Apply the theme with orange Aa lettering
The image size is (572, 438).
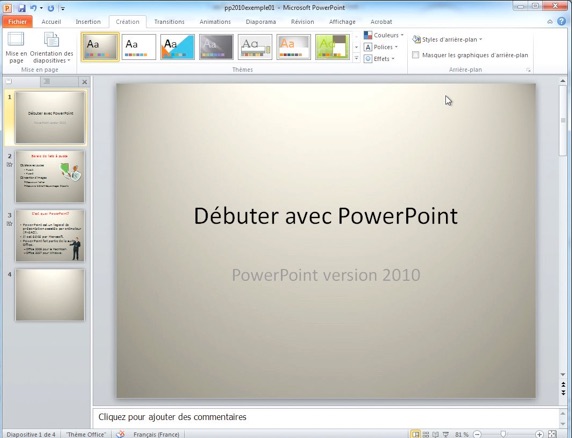294,47
